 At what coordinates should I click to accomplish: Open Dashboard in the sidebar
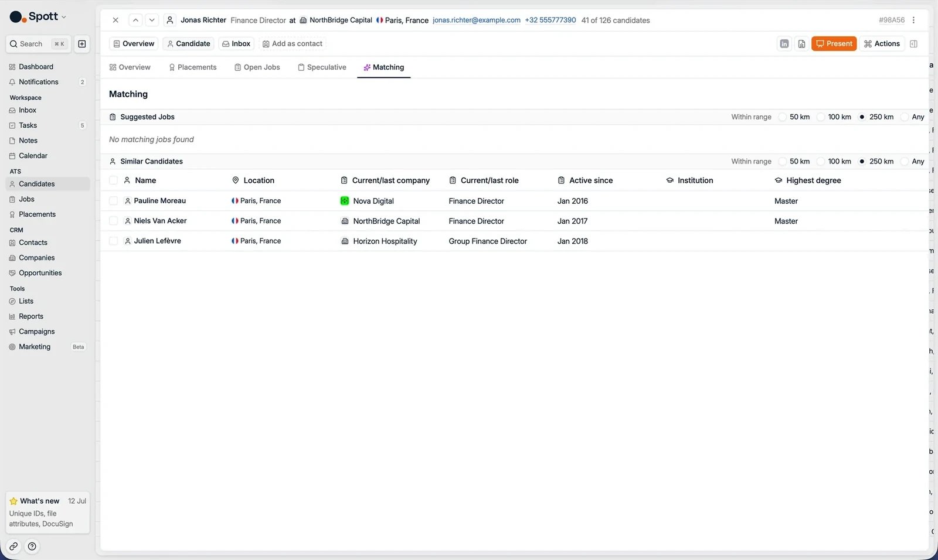click(47, 67)
